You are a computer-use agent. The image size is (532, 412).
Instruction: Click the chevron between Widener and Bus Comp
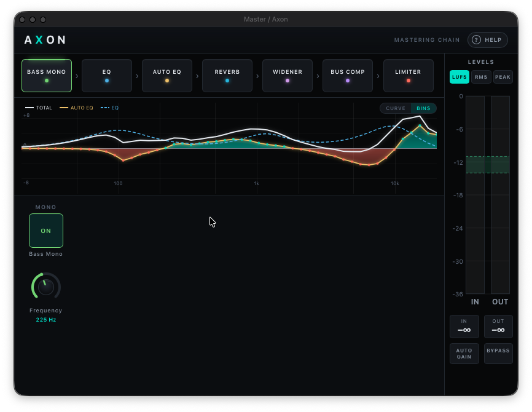(x=318, y=76)
